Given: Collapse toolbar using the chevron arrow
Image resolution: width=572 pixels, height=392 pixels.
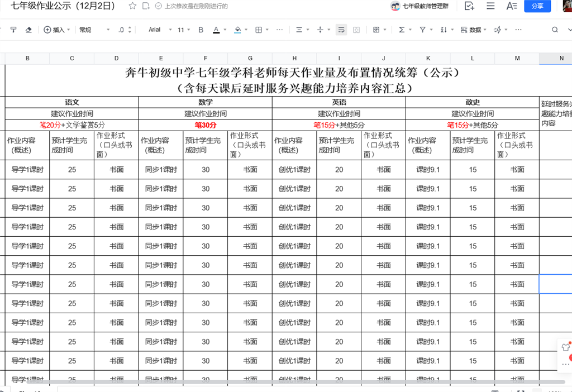Looking at the screenshot, I should [x=569, y=30].
